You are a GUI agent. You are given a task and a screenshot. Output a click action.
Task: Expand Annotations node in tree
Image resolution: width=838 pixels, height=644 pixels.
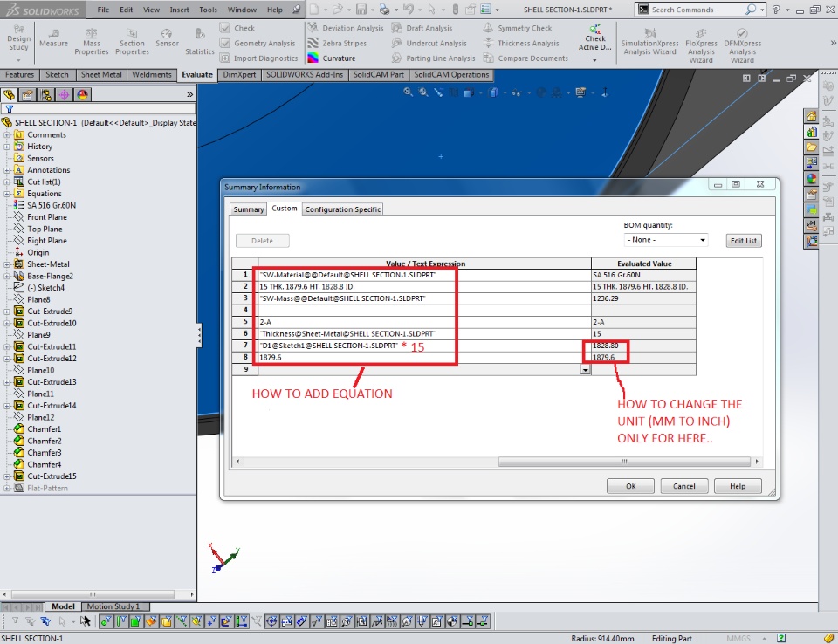coord(7,170)
